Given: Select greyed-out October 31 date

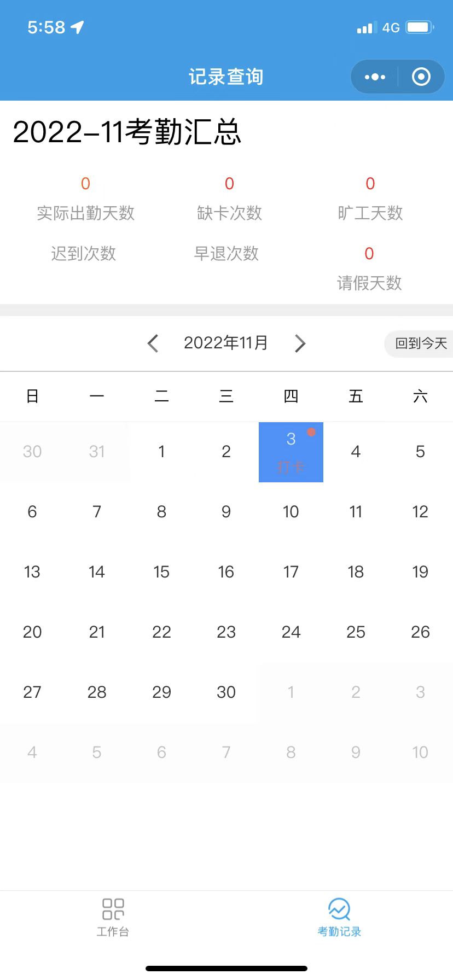Looking at the screenshot, I should coord(97,452).
